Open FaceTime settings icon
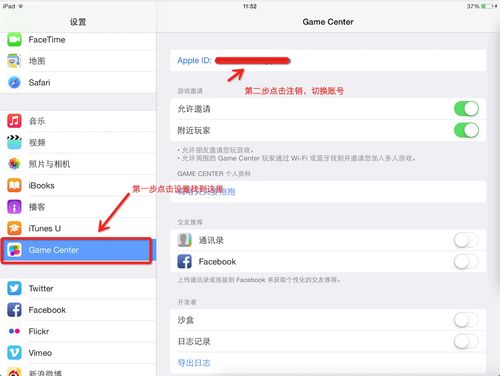The width and height of the screenshot is (500, 376). 14,40
